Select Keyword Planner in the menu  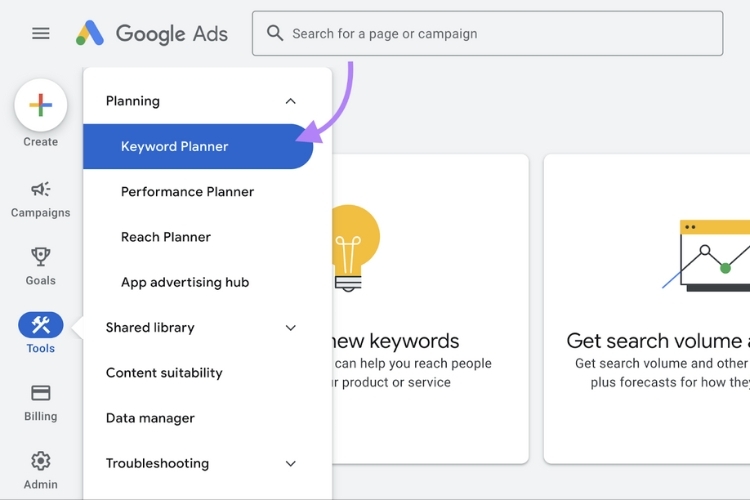(175, 147)
